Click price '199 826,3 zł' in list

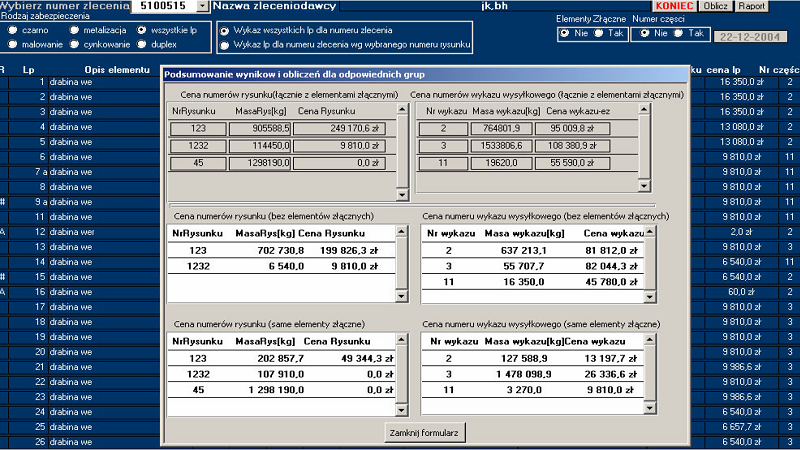[x=349, y=251]
